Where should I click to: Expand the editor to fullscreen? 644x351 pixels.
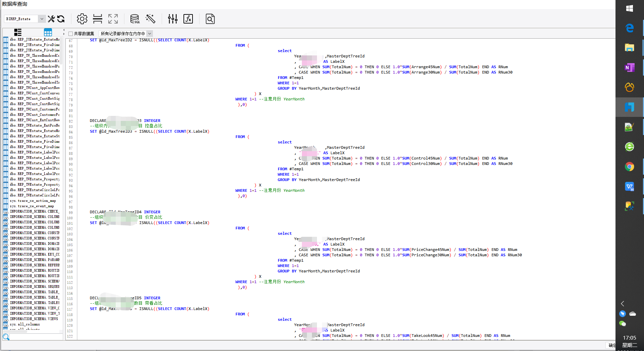[113, 19]
